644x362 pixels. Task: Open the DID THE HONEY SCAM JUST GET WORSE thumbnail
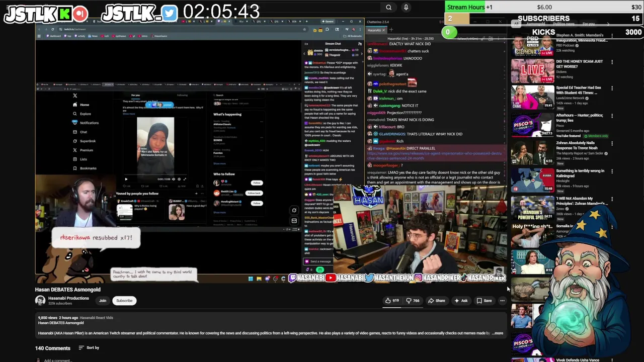tap(532, 71)
